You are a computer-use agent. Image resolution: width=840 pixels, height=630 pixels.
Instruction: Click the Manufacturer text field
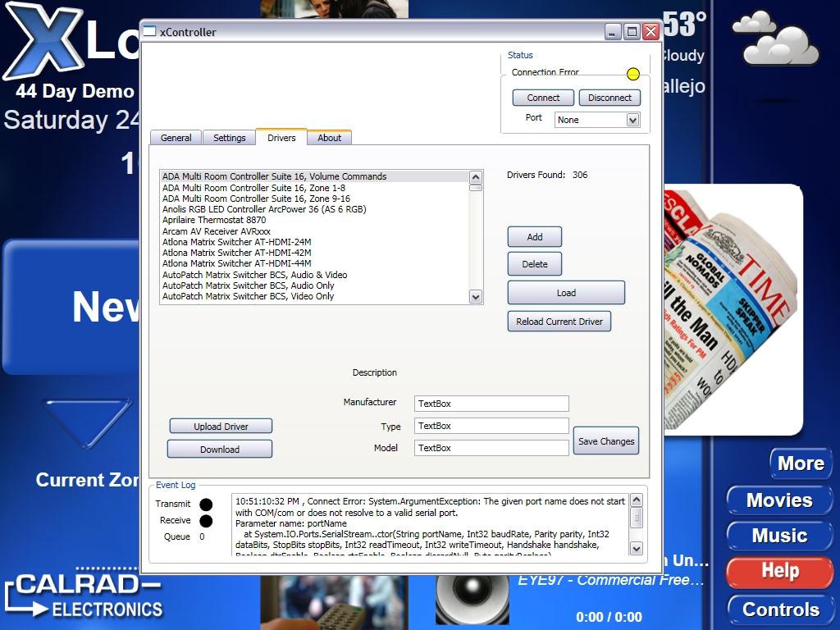[491, 404]
